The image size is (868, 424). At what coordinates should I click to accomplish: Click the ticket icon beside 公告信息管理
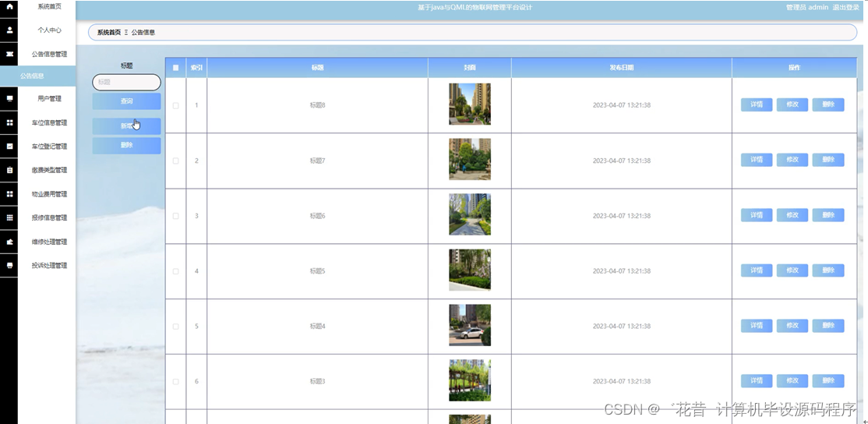click(x=9, y=55)
